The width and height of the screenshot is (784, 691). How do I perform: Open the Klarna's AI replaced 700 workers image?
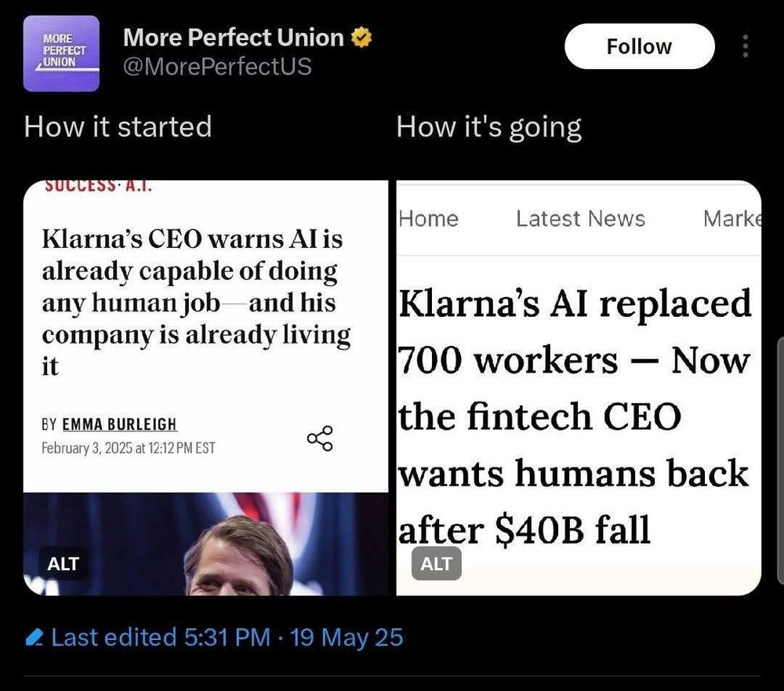577,416
